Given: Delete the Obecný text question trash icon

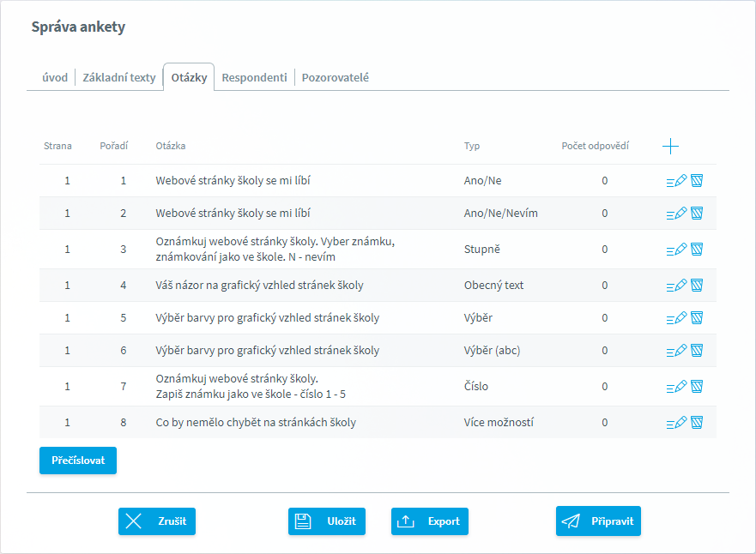Looking at the screenshot, I should coord(697,286).
